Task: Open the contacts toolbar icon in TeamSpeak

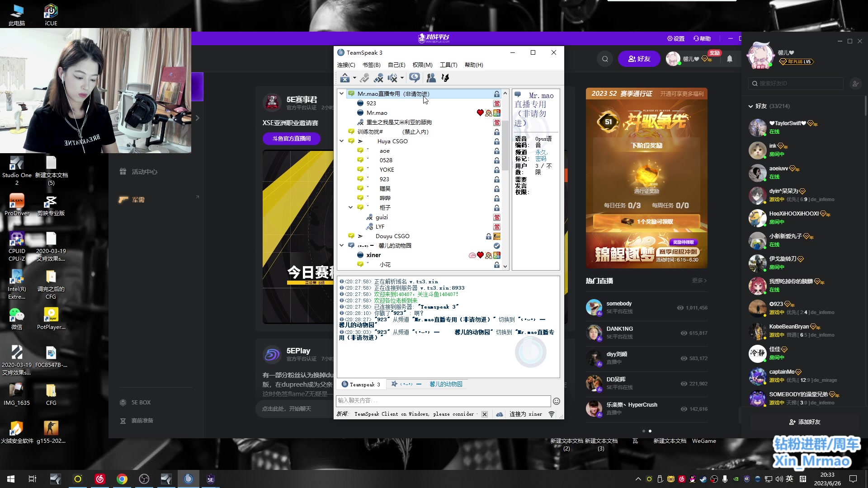Action: (431, 78)
